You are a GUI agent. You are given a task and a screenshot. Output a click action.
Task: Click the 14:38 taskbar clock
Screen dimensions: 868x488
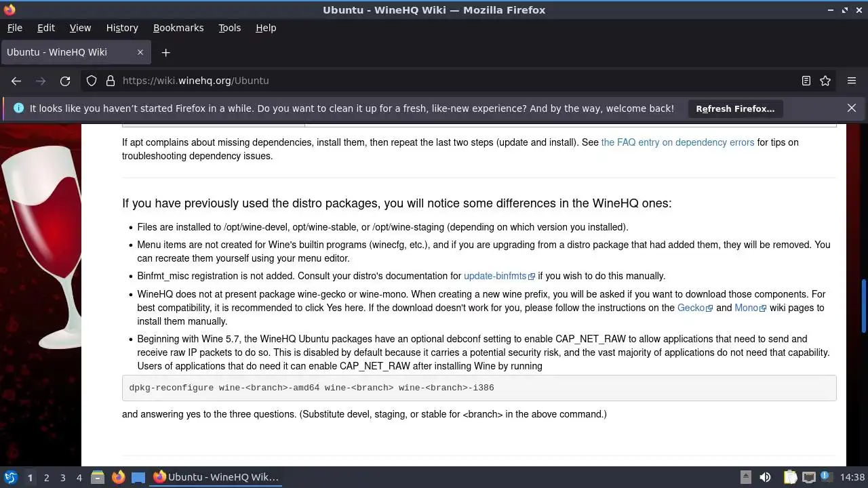tap(852, 477)
